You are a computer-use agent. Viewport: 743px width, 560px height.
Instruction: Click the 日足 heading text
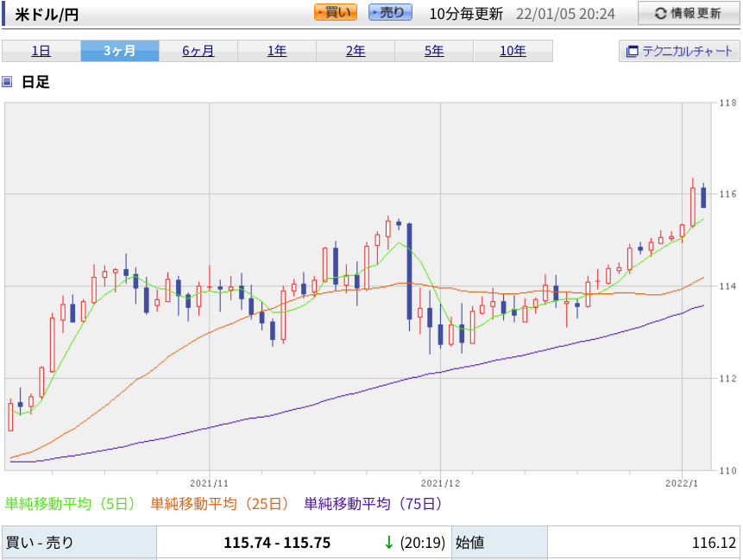click(x=35, y=82)
